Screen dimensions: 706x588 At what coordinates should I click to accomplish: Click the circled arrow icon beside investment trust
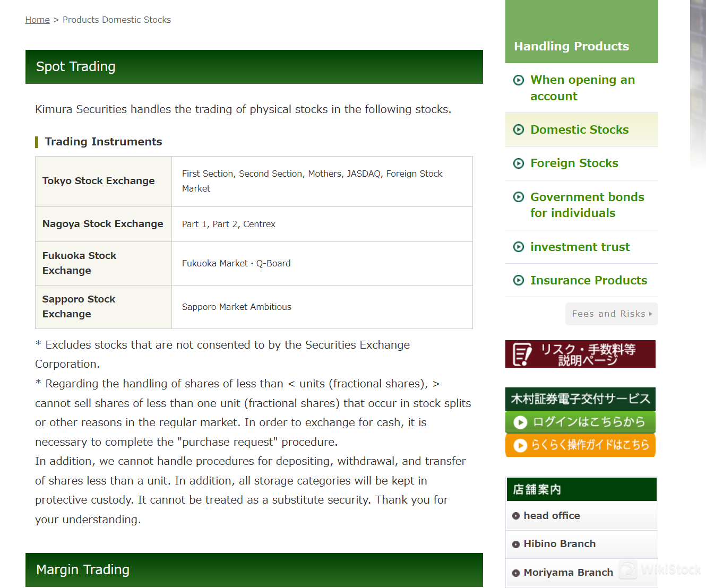point(519,247)
